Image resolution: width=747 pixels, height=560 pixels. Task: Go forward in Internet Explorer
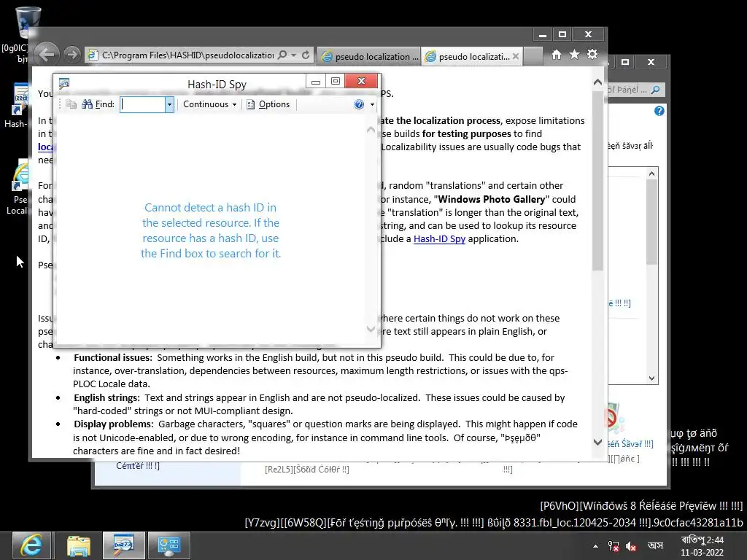[x=71, y=55]
